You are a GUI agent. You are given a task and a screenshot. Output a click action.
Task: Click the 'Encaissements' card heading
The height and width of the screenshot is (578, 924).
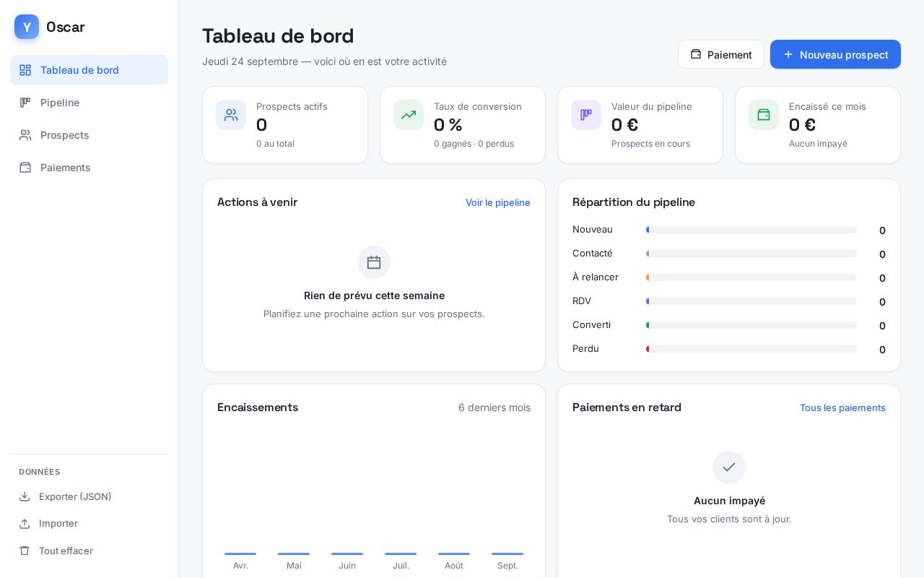point(258,407)
